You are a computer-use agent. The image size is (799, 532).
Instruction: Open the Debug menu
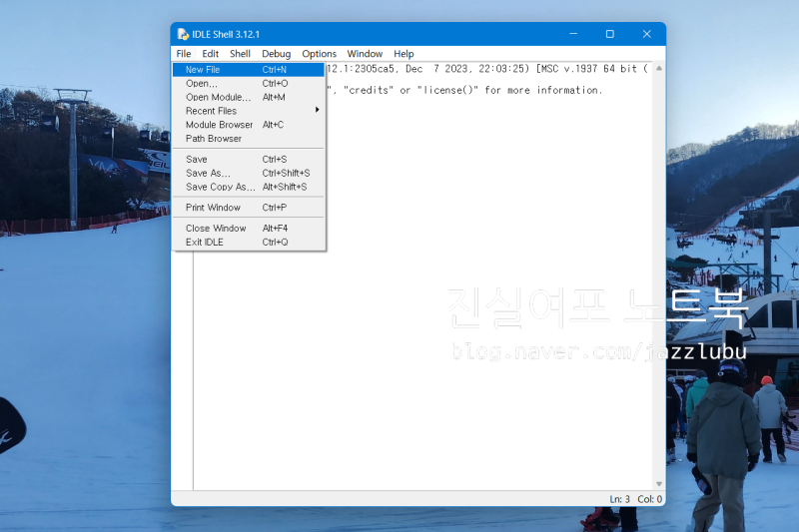pyautogui.click(x=276, y=54)
